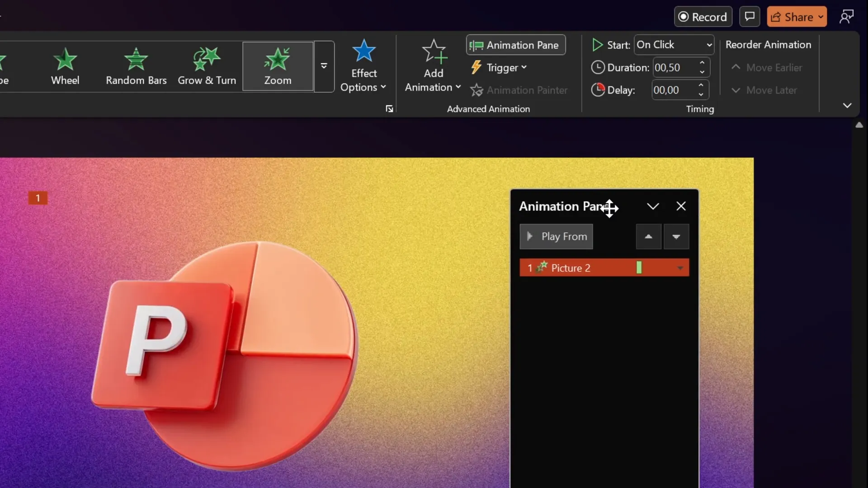Click the Animation Painter button
The image size is (868, 488).
pos(519,90)
